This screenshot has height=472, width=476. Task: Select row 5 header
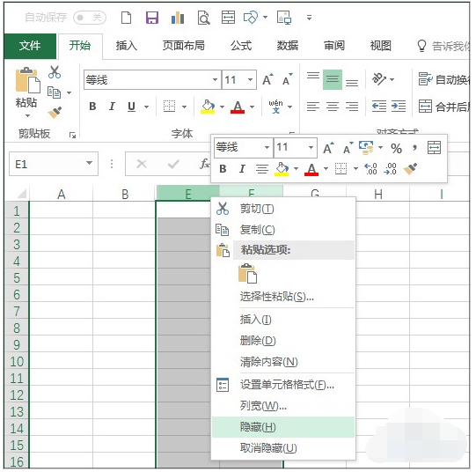pos(17,277)
